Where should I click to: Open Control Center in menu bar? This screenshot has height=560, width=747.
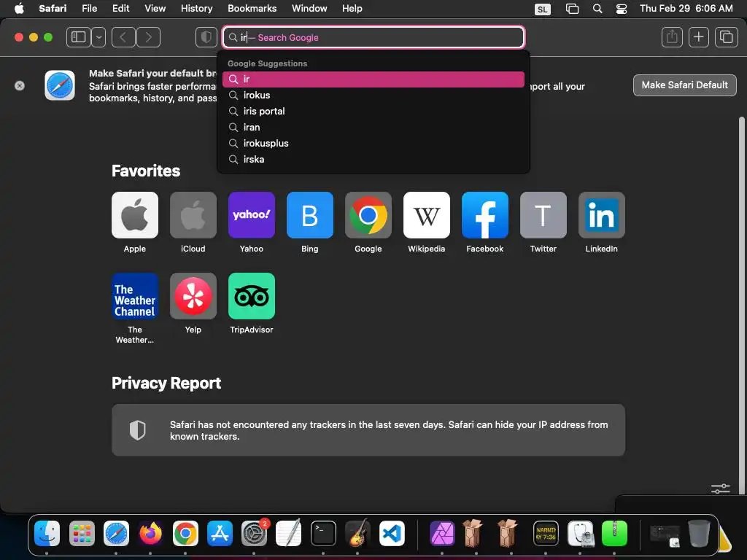tap(622, 9)
